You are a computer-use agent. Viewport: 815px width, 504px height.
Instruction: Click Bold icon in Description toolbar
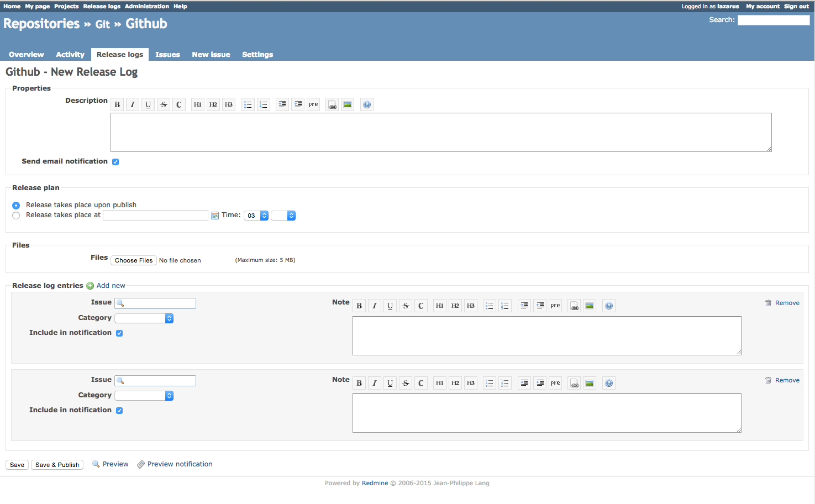117,104
